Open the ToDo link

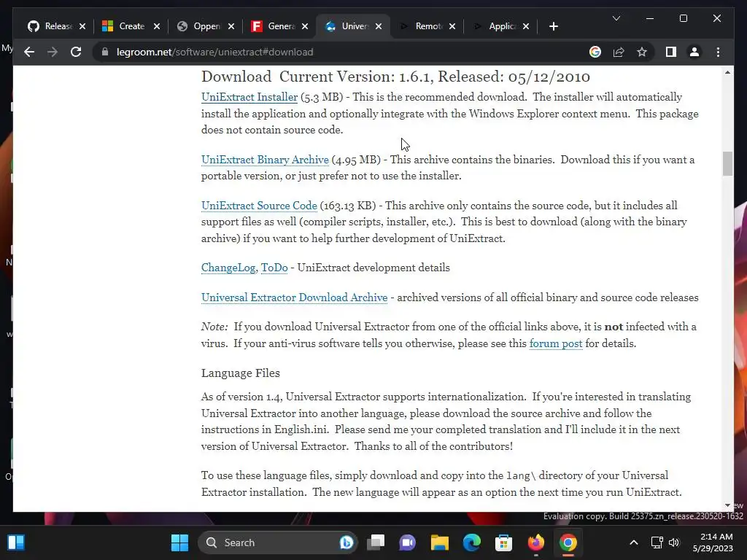[x=274, y=268]
